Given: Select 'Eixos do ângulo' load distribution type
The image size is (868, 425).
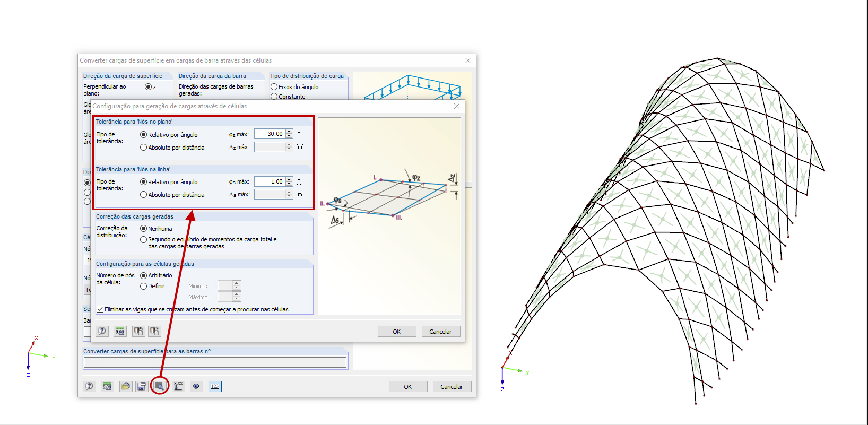Looking at the screenshot, I should tap(274, 87).
